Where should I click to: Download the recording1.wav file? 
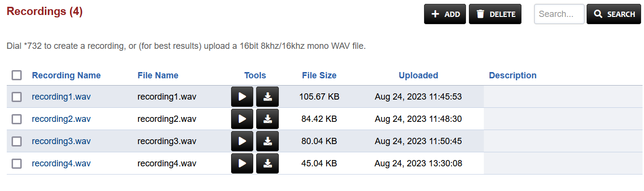pos(267,97)
